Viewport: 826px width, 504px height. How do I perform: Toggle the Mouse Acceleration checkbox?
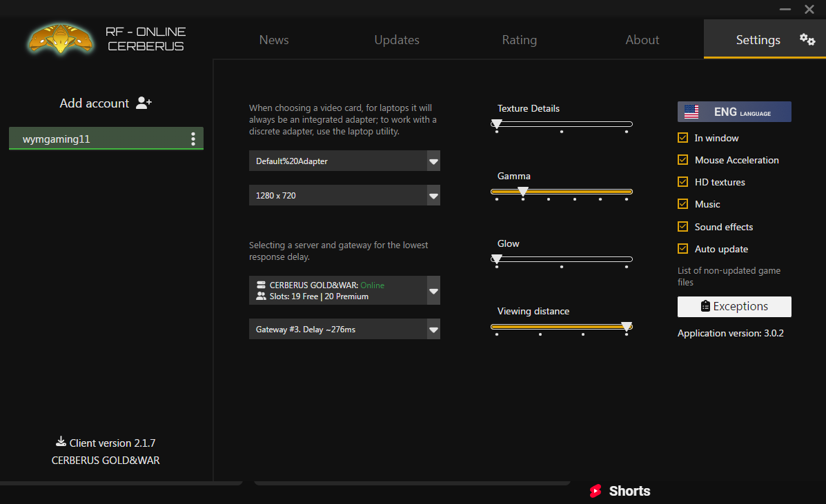[683, 160]
